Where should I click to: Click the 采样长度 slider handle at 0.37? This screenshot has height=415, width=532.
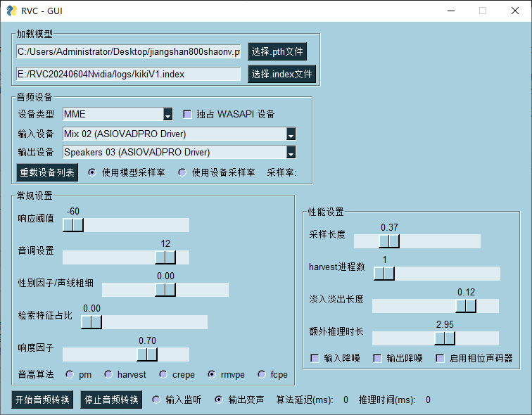[389, 241]
